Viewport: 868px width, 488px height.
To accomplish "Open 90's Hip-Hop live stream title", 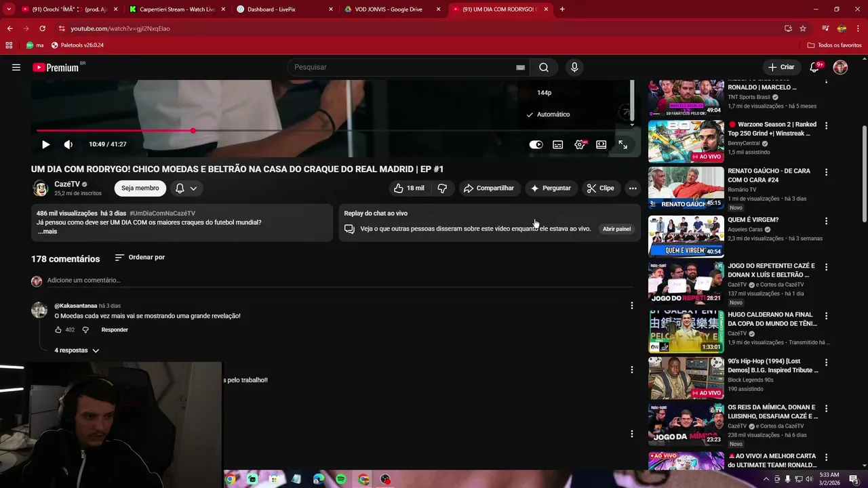I will click(x=773, y=366).
